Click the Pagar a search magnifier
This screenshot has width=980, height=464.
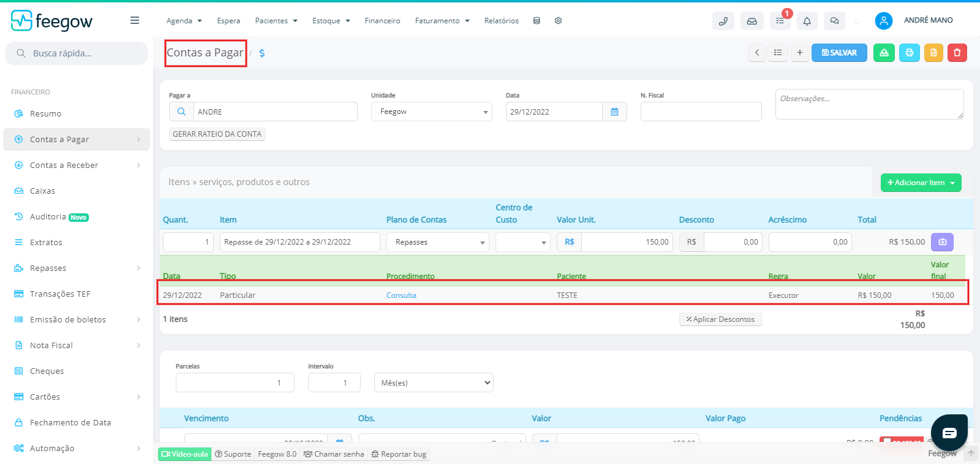[181, 112]
